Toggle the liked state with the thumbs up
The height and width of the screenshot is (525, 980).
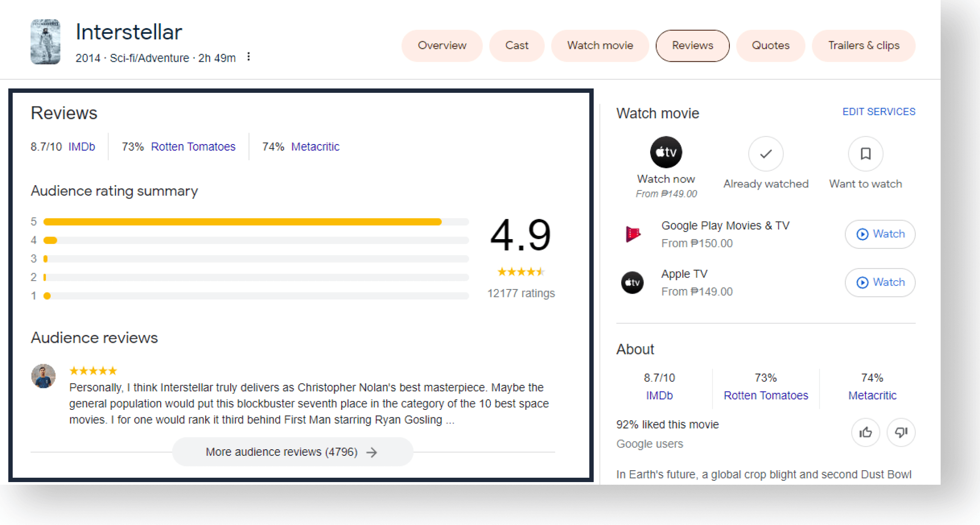coord(865,432)
